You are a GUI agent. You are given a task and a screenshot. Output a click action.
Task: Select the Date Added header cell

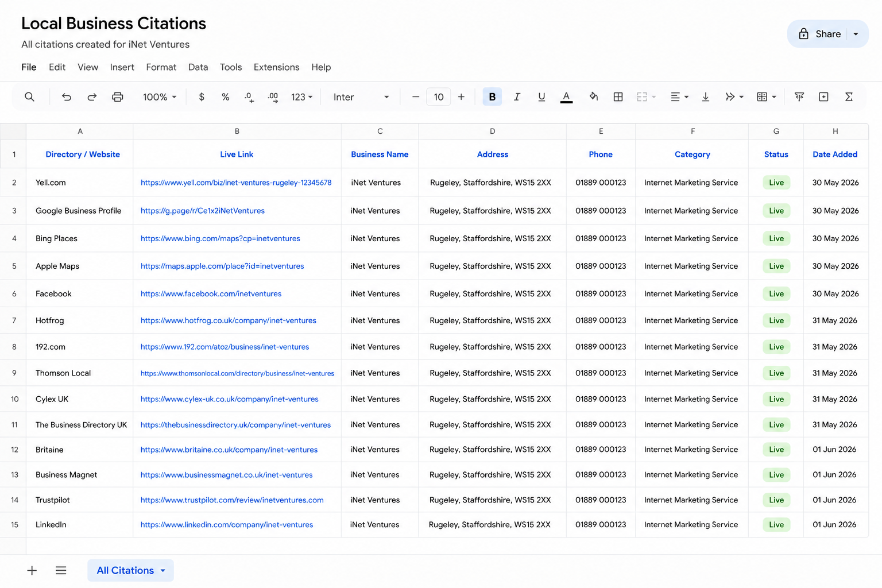click(835, 154)
